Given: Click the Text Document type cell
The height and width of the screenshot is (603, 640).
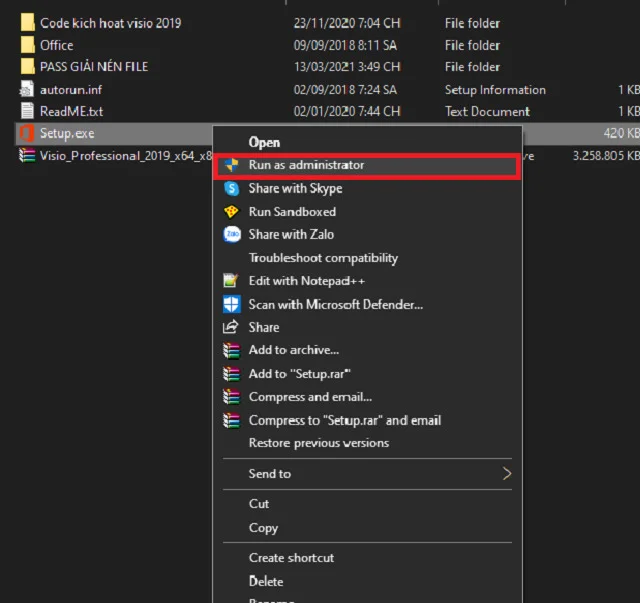Looking at the screenshot, I should point(487,111).
